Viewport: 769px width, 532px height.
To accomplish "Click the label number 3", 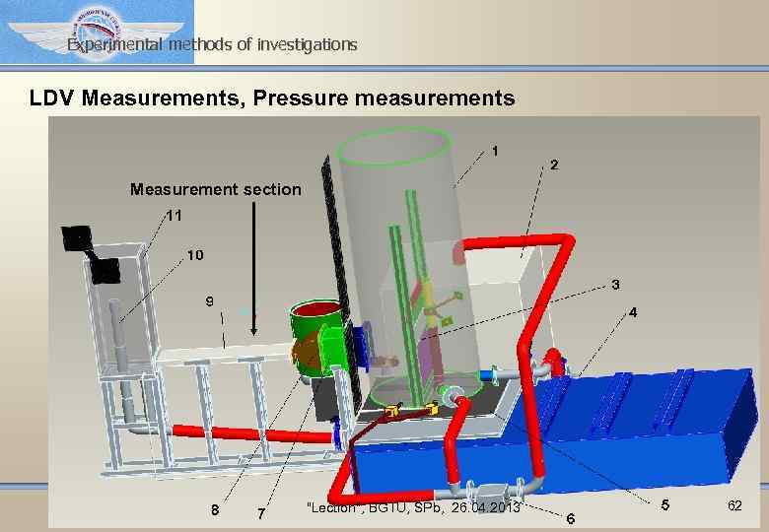I will pos(615,284).
